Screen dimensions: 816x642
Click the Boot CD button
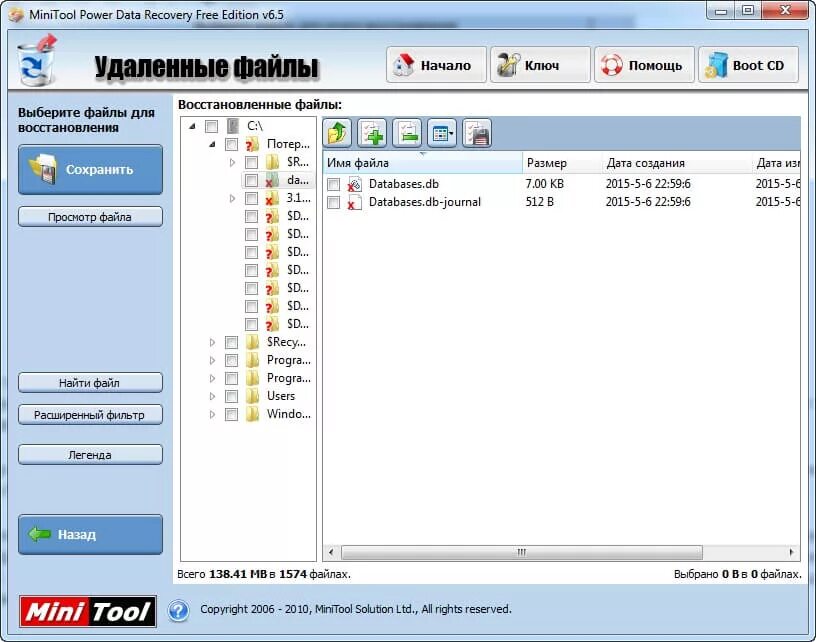coord(748,65)
